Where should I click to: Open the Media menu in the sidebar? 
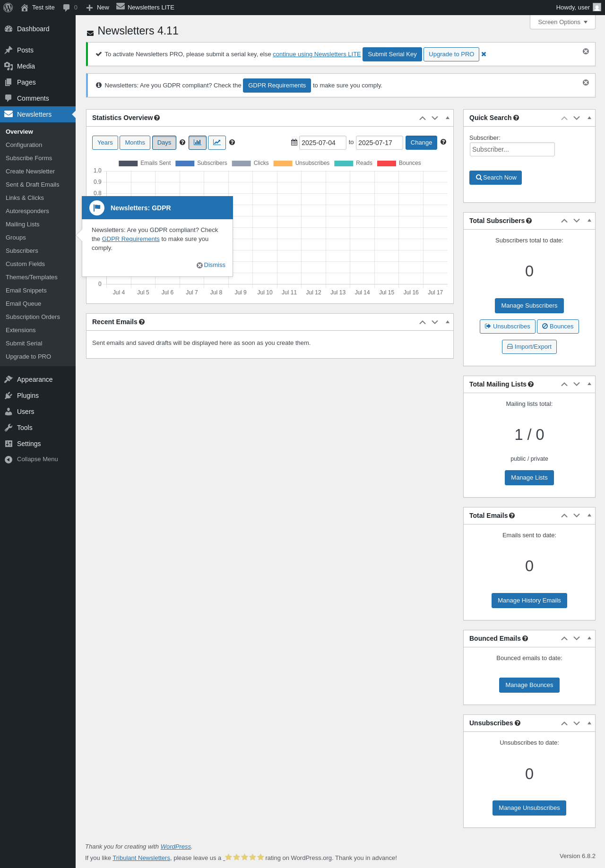(38, 66)
